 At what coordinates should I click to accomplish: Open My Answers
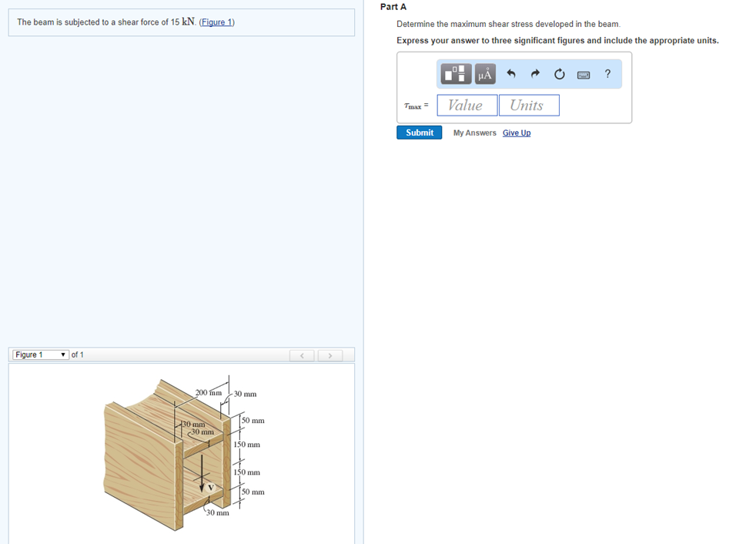[474, 133]
